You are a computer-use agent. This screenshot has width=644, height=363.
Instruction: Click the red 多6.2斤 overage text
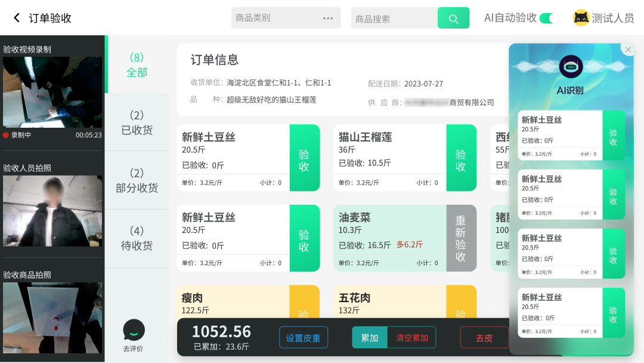pyautogui.click(x=410, y=245)
